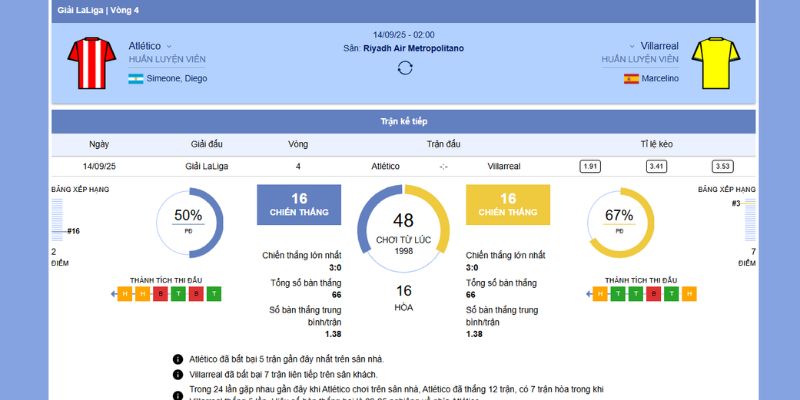Click the refresh icon under the stadium name
The width and height of the screenshot is (800, 400).
coord(404,68)
